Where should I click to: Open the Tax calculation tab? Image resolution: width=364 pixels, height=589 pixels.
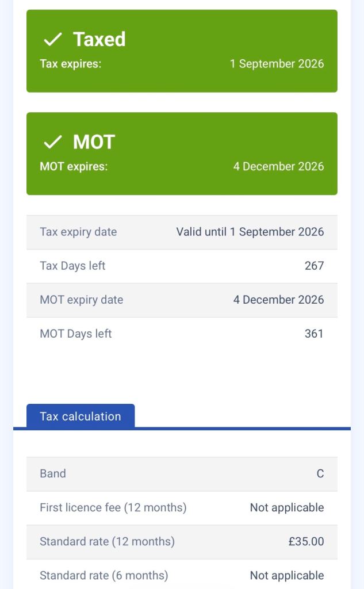pos(81,416)
